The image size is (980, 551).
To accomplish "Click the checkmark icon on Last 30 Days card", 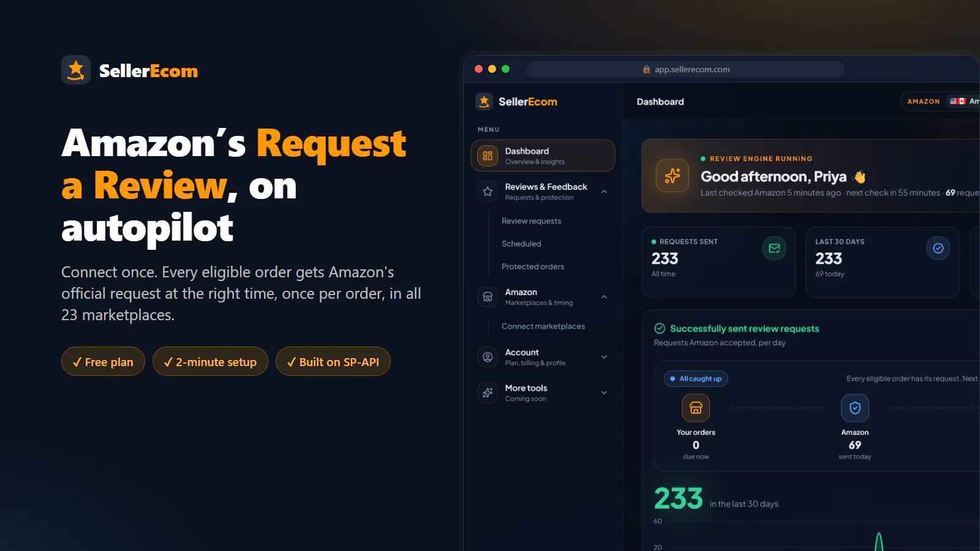I will 938,248.
